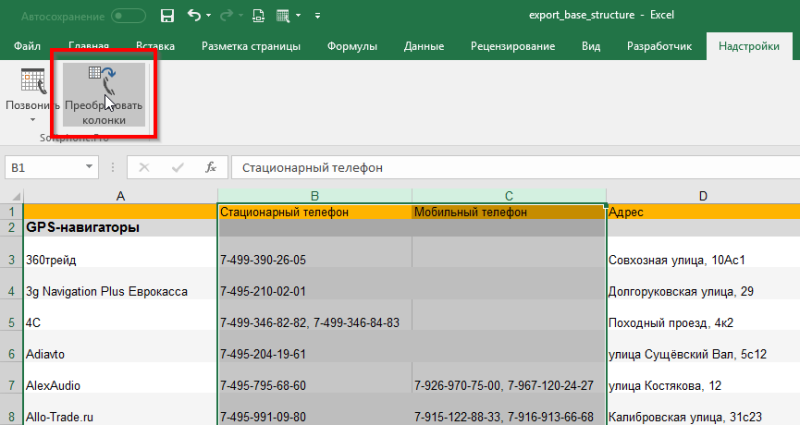This screenshot has height=425, width=800.
Task: Click the print preview page icon
Action: [259, 16]
